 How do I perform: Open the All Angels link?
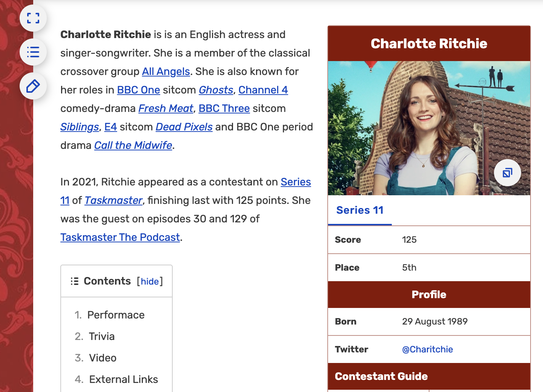coord(166,72)
